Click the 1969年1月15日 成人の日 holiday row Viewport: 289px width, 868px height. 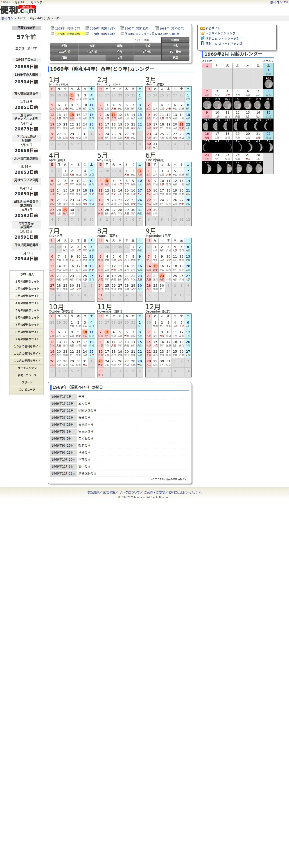(x=120, y=404)
